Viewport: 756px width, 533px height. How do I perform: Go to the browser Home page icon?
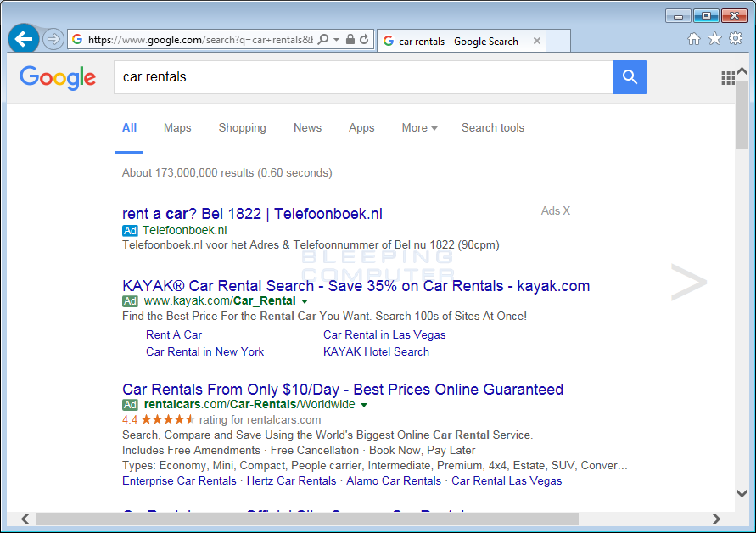click(x=694, y=39)
